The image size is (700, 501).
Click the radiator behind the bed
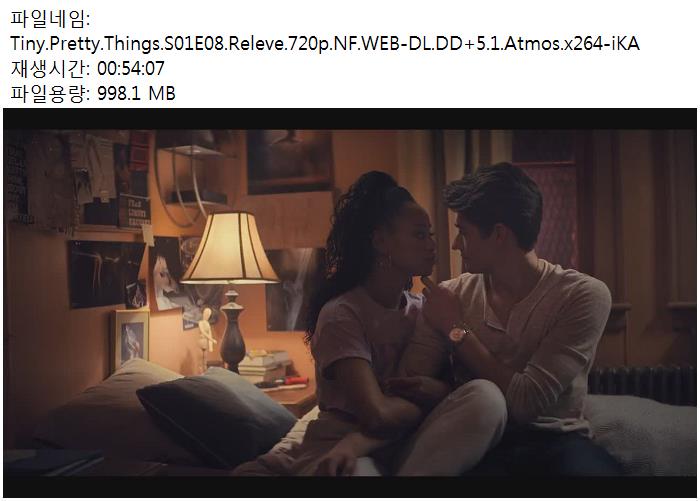click(x=642, y=385)
